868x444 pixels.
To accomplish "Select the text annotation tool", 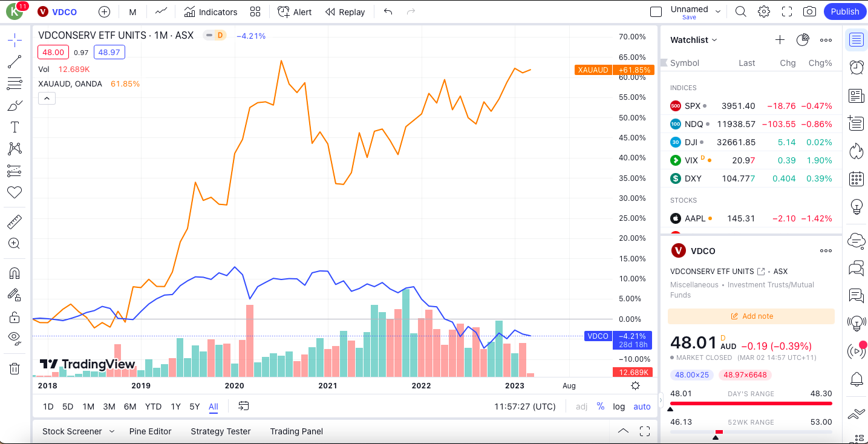I will click(15, 127).
